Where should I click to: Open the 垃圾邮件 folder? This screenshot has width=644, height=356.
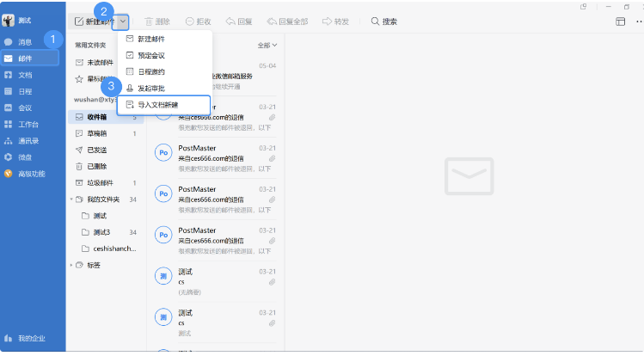[101, 182]
